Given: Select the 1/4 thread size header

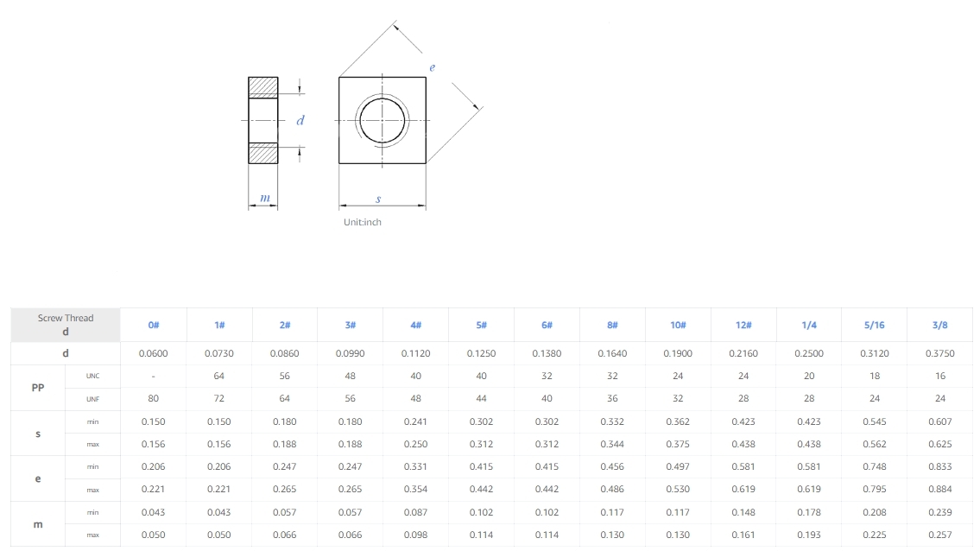Looking at the screenshot, I should 809,325.
